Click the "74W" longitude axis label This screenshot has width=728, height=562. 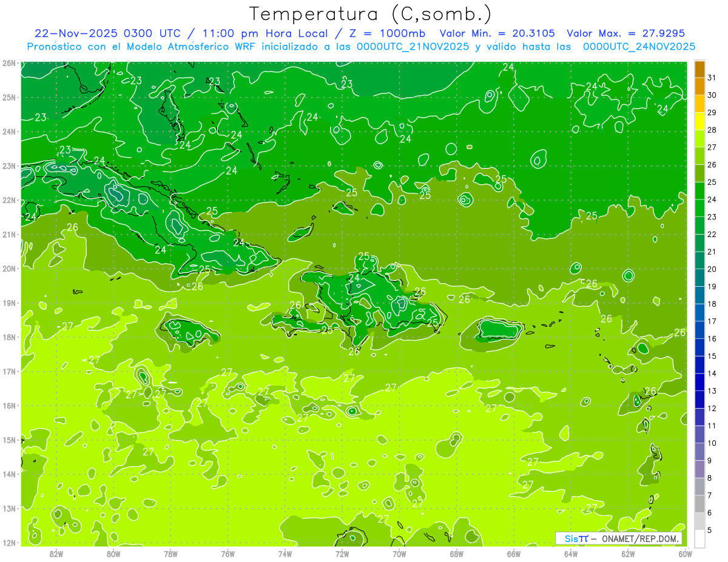pyautogui.click(x=285, y=554)
